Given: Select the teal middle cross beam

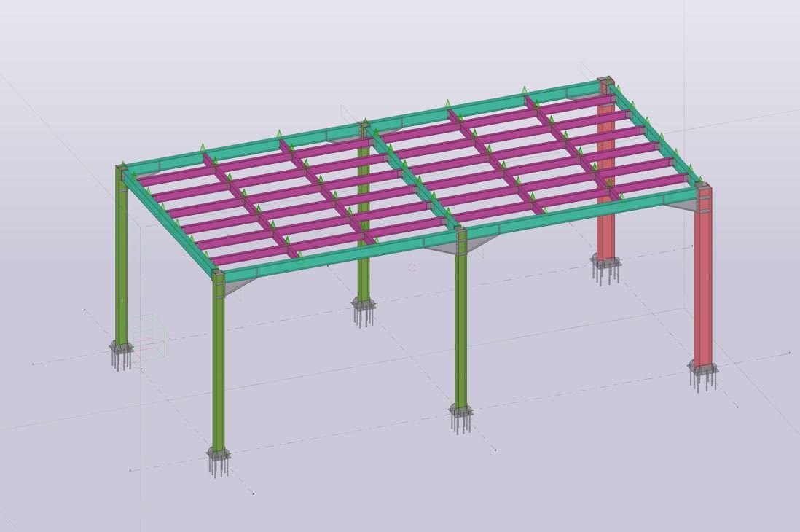Looking at the screenshot, I should [413, 179].
